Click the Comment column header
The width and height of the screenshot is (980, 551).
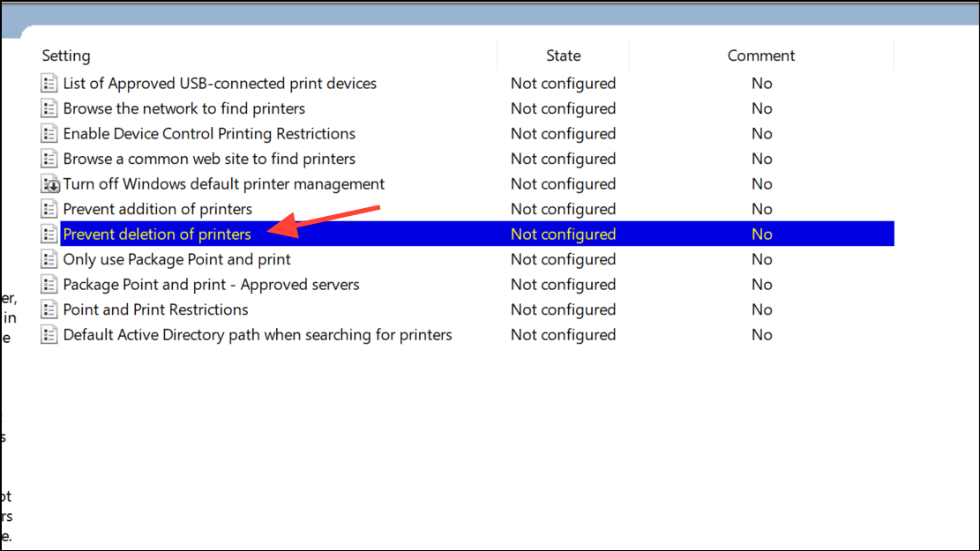point(760,56)
